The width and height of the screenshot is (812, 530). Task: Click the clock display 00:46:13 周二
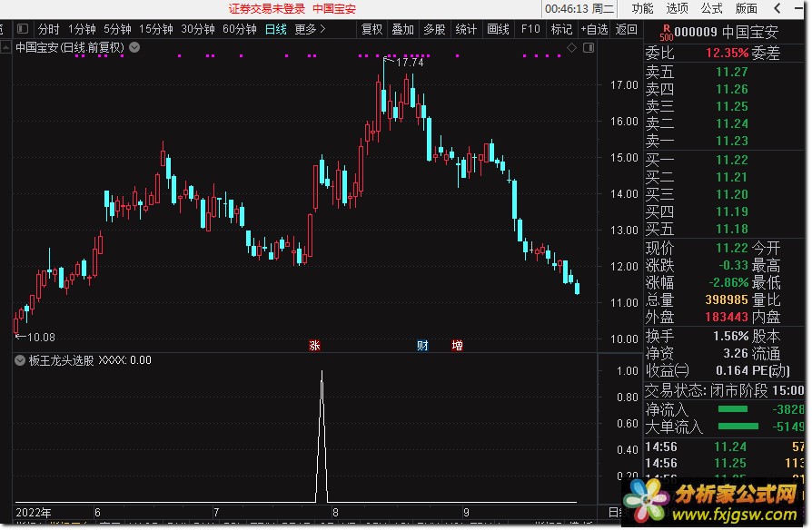click(x=579, y=8)
